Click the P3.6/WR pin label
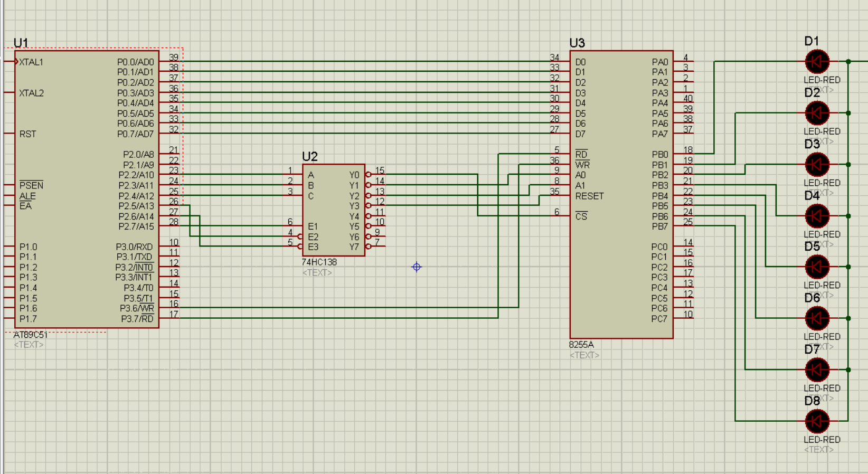 [137, 308]
